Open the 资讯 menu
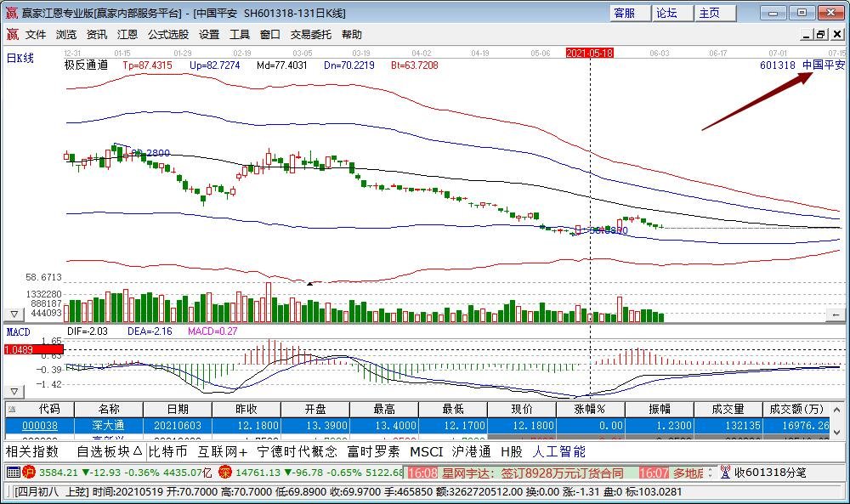Viewport: 850px width, 504px height. click(x=97, y=35)
